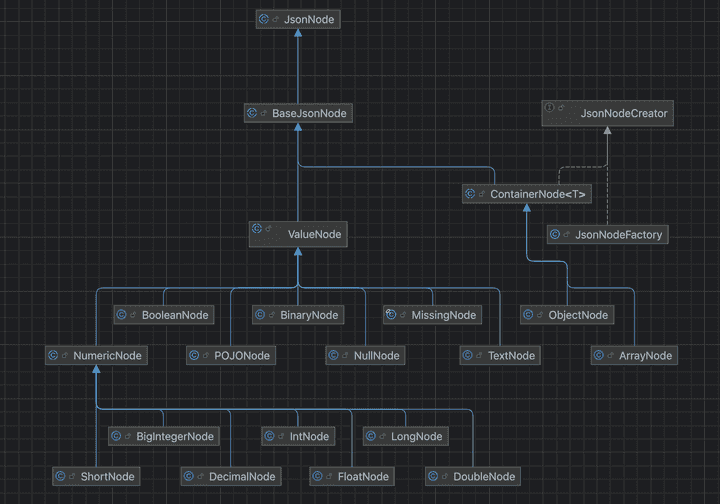The image size is (720, 504).
Task: Select the BaseJsonNode class node
Action: pyautogui.click(x=298, y=113)
